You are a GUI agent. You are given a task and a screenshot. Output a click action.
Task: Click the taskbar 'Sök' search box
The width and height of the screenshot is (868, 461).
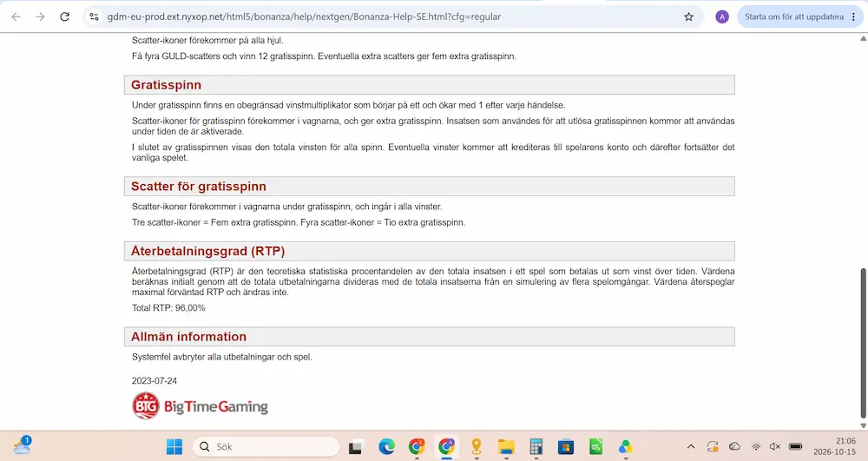pos(266,446)
